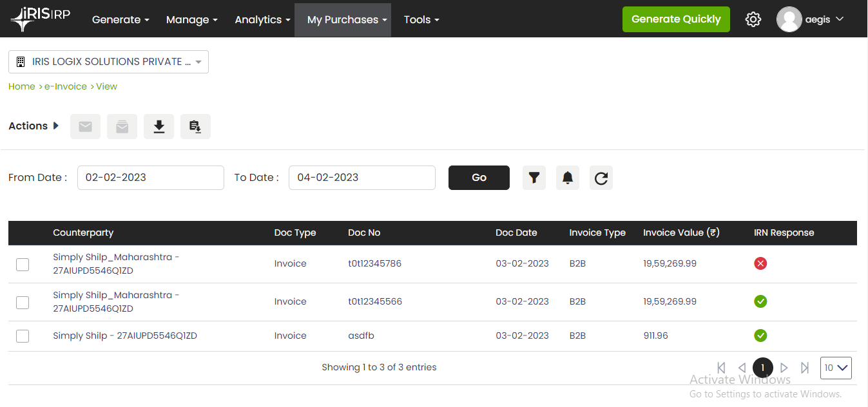Click the IRN Response column header

[784, 232]
